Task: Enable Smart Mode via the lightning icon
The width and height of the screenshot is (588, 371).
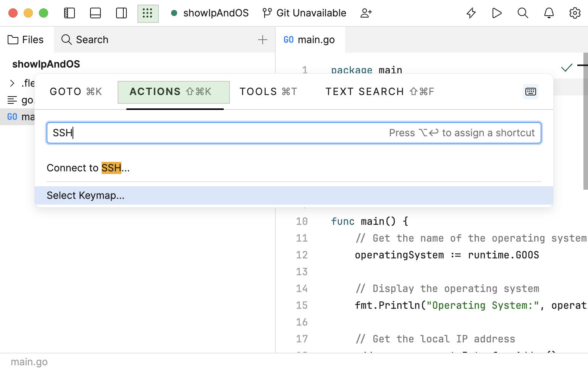Action: pyautogui.click(x=471, y=13)
